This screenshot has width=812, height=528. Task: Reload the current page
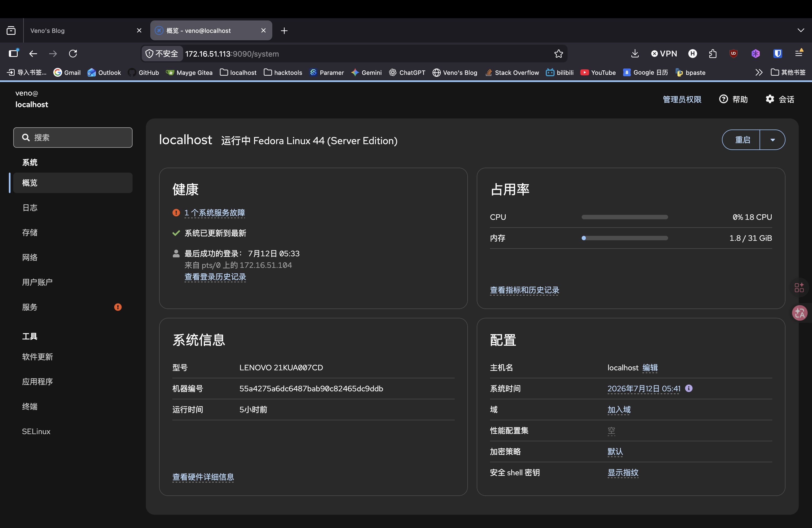coord(73,54)
